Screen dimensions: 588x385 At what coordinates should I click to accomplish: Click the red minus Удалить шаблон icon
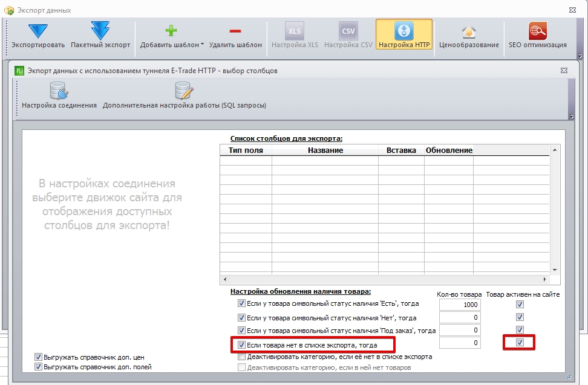[x=235, y=31]
